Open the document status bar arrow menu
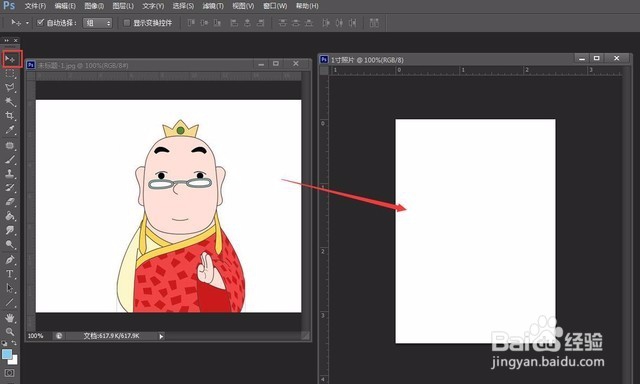 click(161, 336)
